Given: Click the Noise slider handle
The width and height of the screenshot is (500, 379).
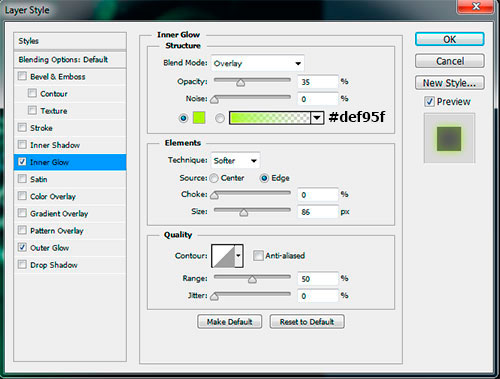Looking at the screenshot, I should tap(214, 99).
